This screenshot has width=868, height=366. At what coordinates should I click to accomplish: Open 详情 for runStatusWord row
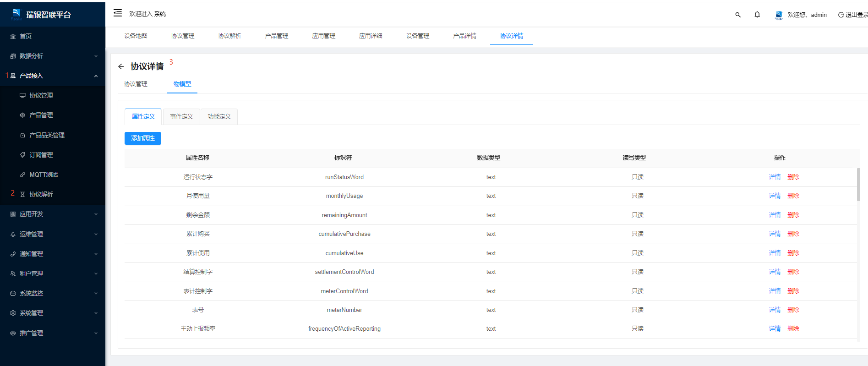[775, 177]
